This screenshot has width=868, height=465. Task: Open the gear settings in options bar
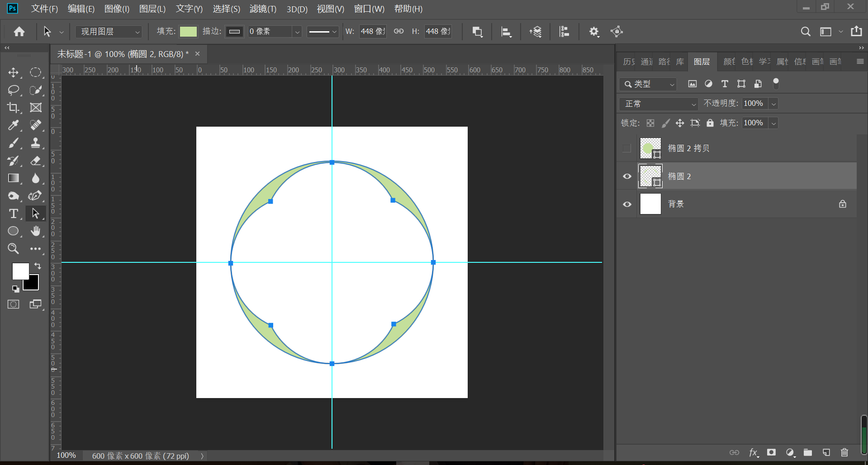594,32
